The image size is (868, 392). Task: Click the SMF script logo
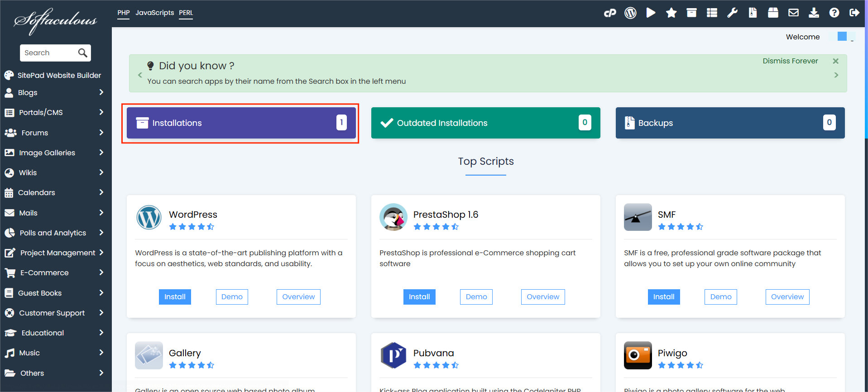pyautogui.click(x=638, y=217)
